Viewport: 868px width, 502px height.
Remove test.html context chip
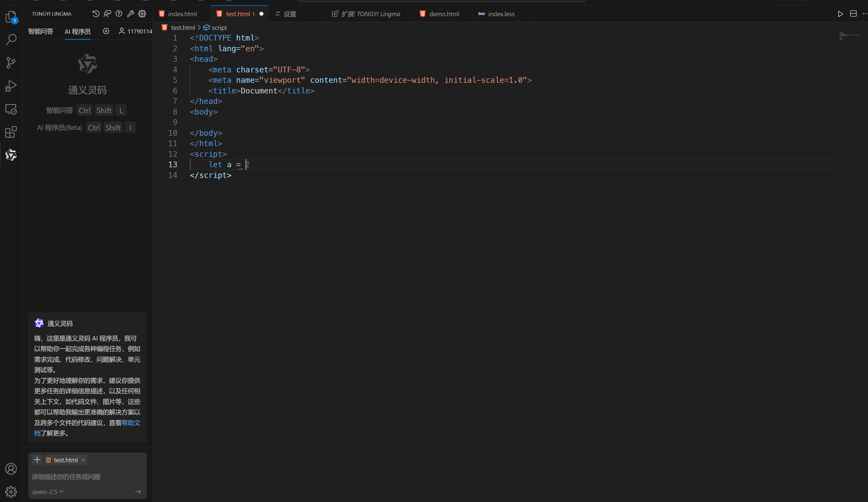(x=83, y=460)
